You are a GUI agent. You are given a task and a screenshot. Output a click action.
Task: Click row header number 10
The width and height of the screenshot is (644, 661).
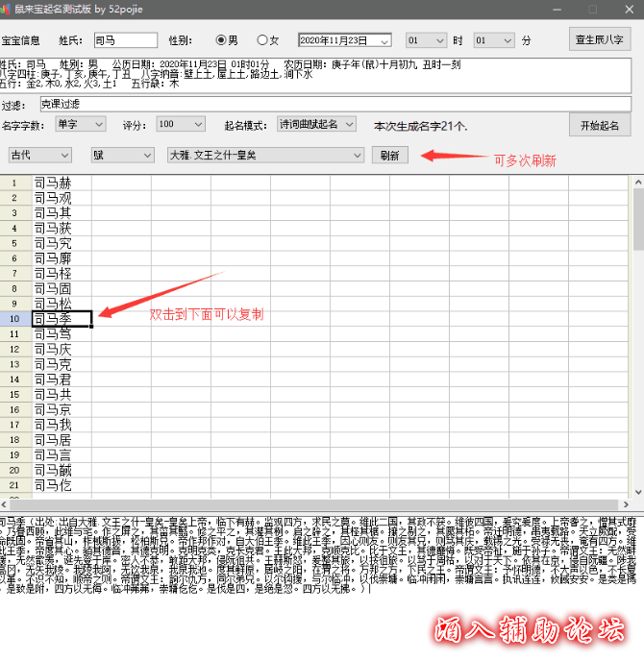pyautogui.click(x=15, y=319)
